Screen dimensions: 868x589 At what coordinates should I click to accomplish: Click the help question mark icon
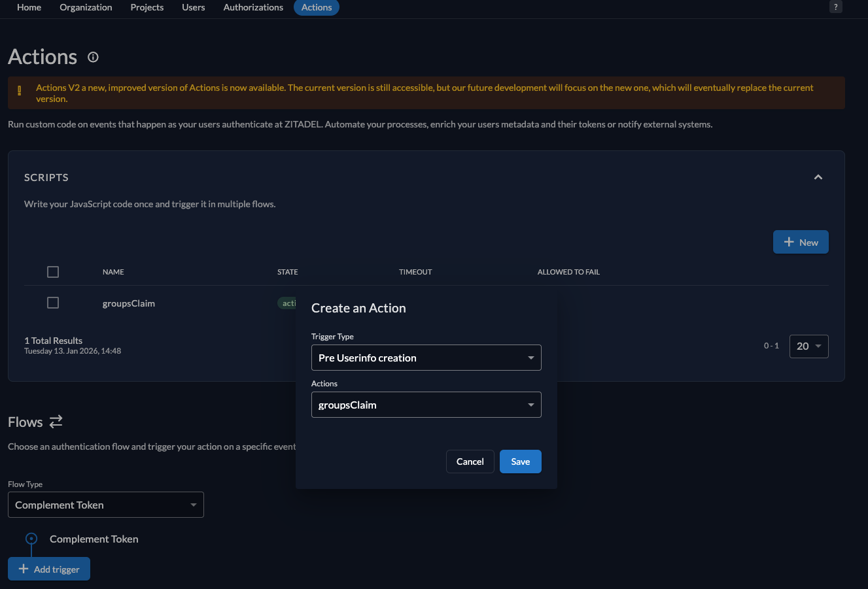[x=835, y=7]
